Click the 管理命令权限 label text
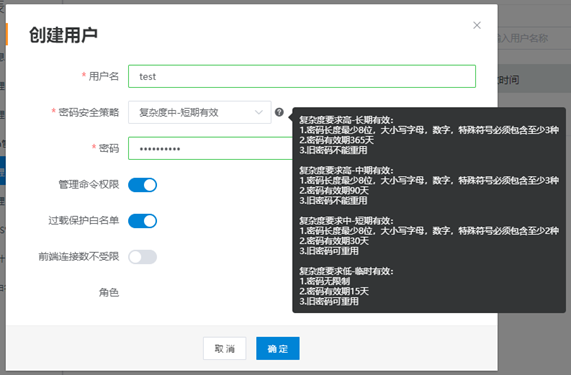Screen dimensions: 571x375 click(88, 185)
